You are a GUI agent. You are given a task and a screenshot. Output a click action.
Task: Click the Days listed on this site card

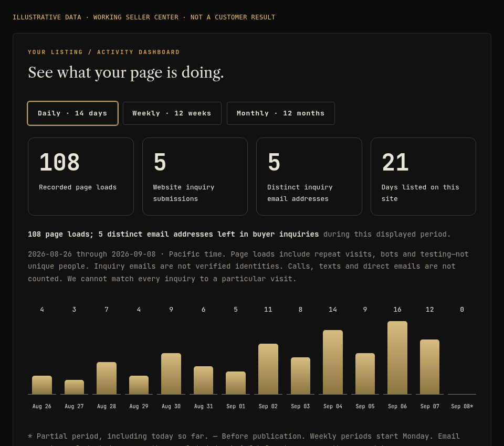pos(423,176)
